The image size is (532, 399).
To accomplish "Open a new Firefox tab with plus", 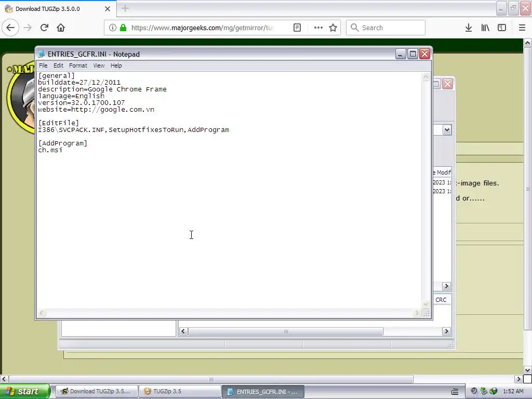I will coord(125,8).
